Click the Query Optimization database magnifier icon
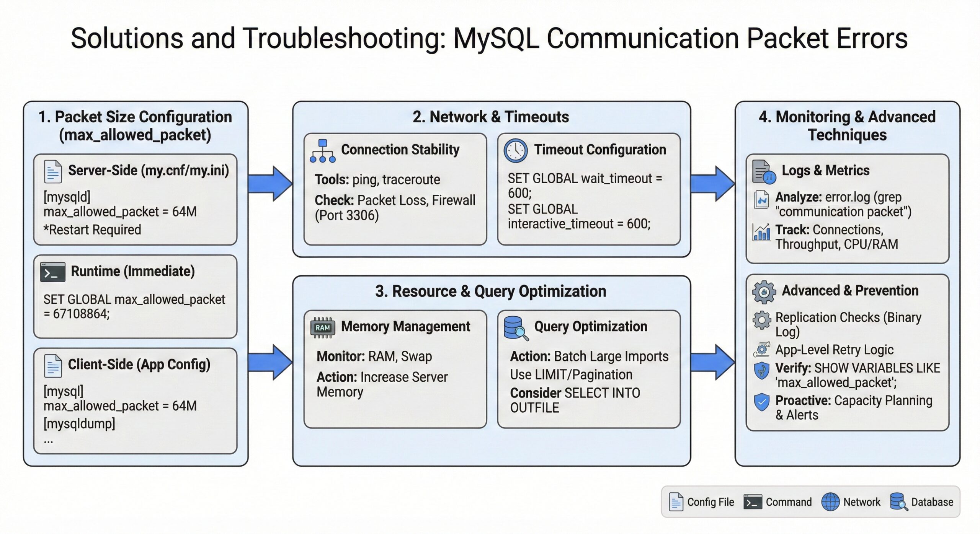The image size is (980, 534). (x=516, y=327)
